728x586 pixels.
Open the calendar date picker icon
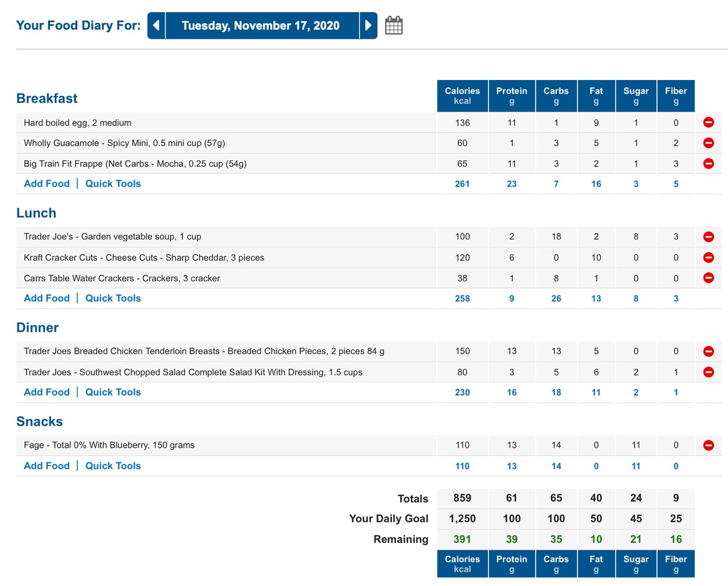[x=394, y=25]
